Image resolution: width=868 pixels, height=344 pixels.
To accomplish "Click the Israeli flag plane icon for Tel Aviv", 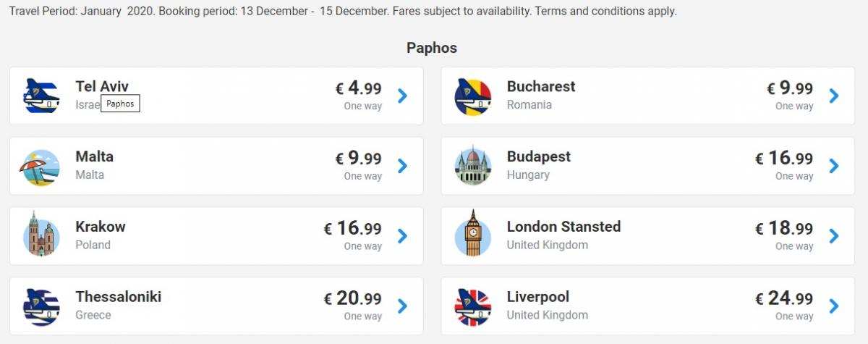I will click(x=40, y=96).
